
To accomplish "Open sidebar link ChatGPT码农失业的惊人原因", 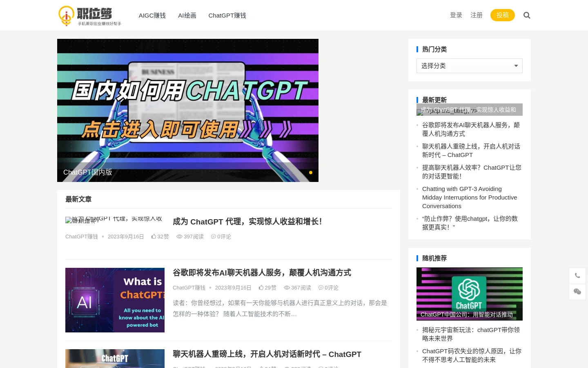I will click(472, 355).
